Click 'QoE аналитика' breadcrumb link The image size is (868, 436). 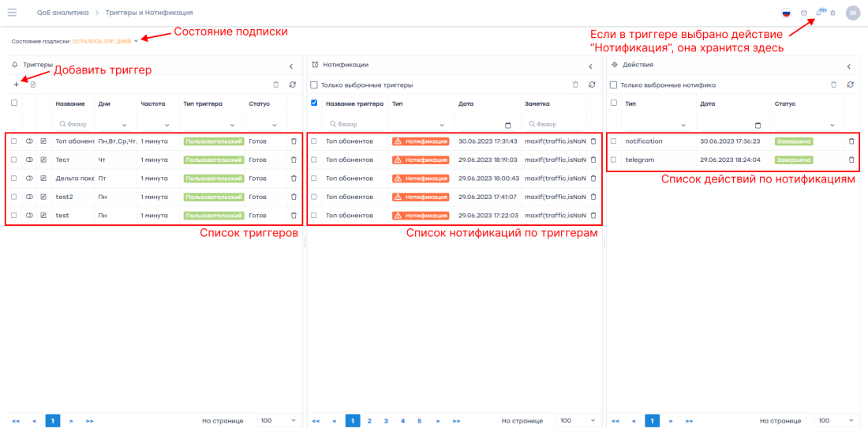[x=62, y=13]
